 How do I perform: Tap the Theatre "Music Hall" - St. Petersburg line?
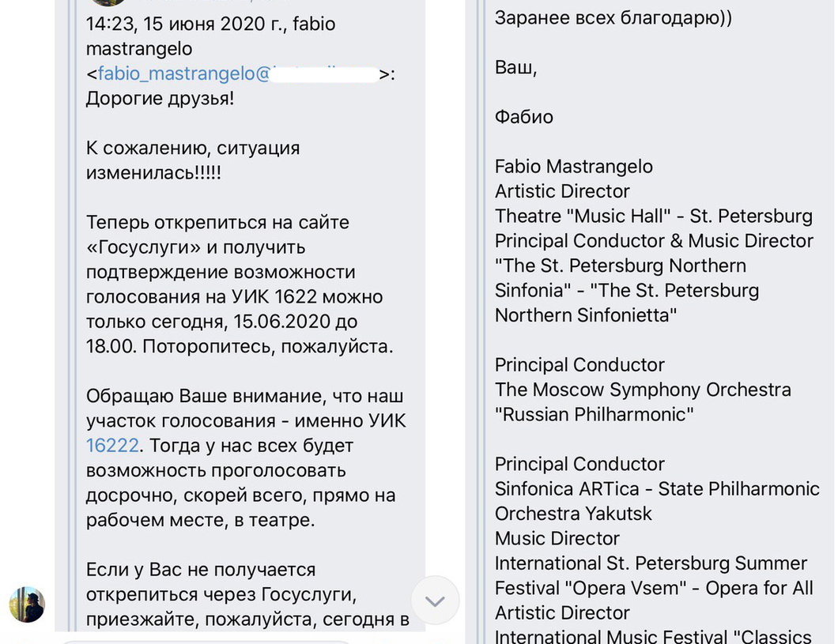(654, 217)
